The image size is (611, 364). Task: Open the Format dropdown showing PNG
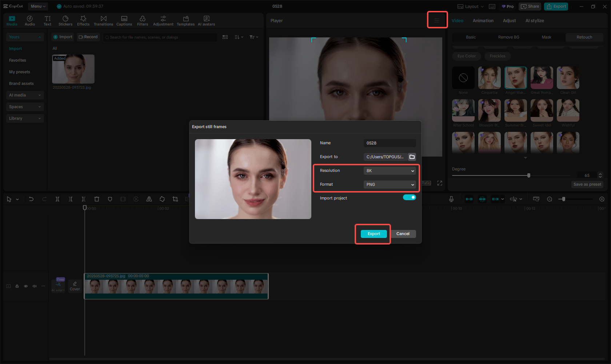click(390, 185)
